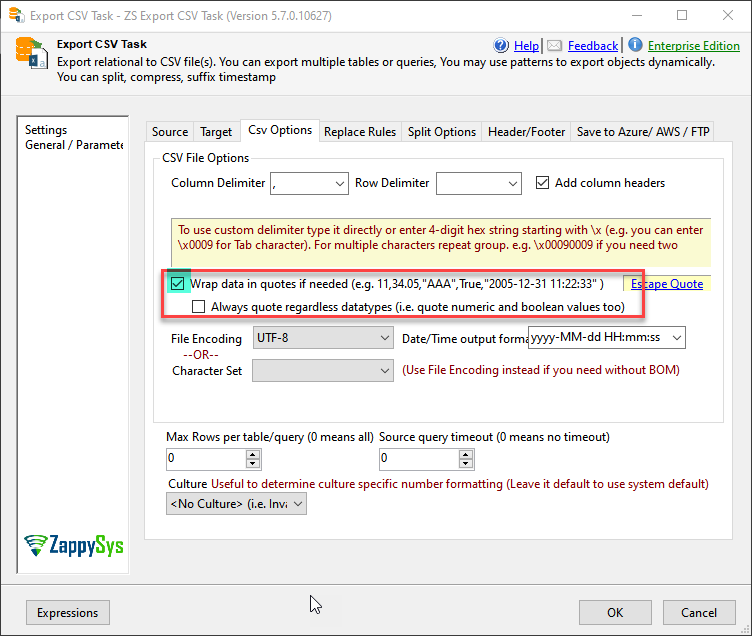Open the Help link

526,46
